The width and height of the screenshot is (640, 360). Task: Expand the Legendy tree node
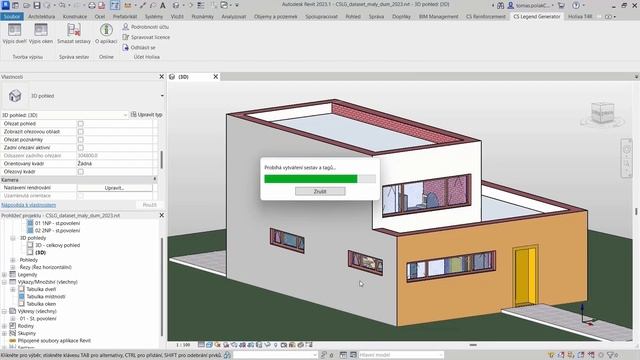tap(4, 275)
